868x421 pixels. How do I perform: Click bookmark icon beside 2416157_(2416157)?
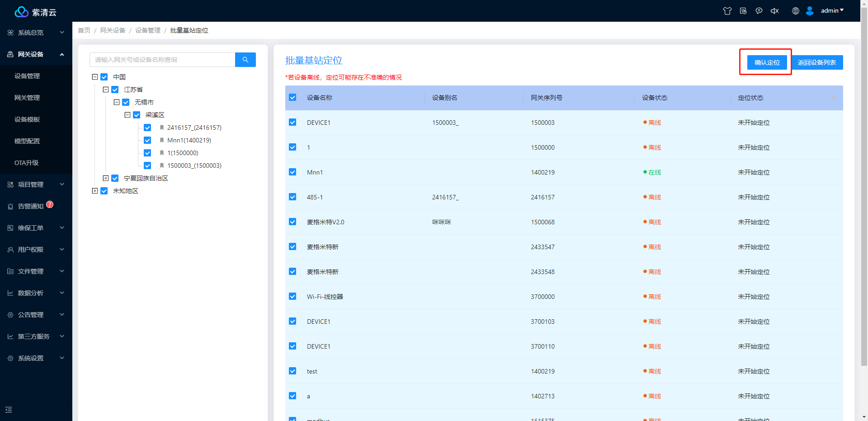[162, 128]
